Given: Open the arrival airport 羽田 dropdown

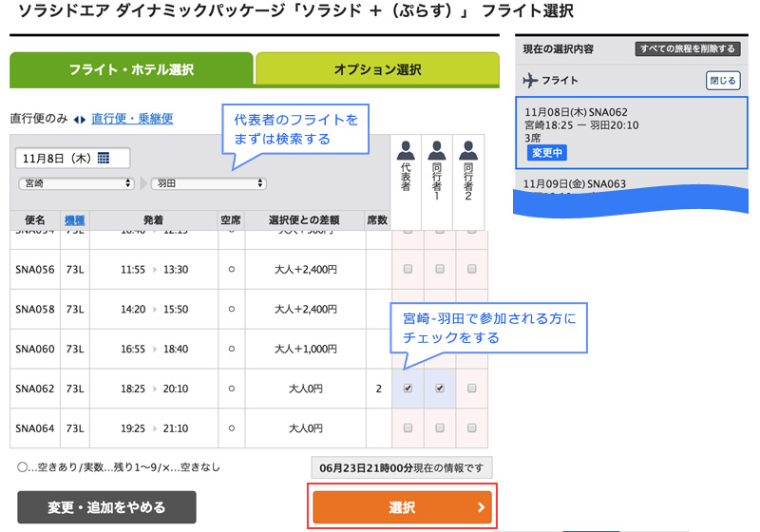Looking at the screenshot, I should coord(209,183).
